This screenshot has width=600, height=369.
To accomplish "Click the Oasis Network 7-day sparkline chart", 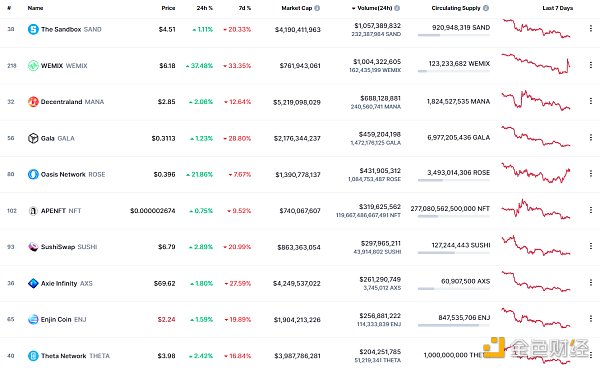I will (536, 173).
